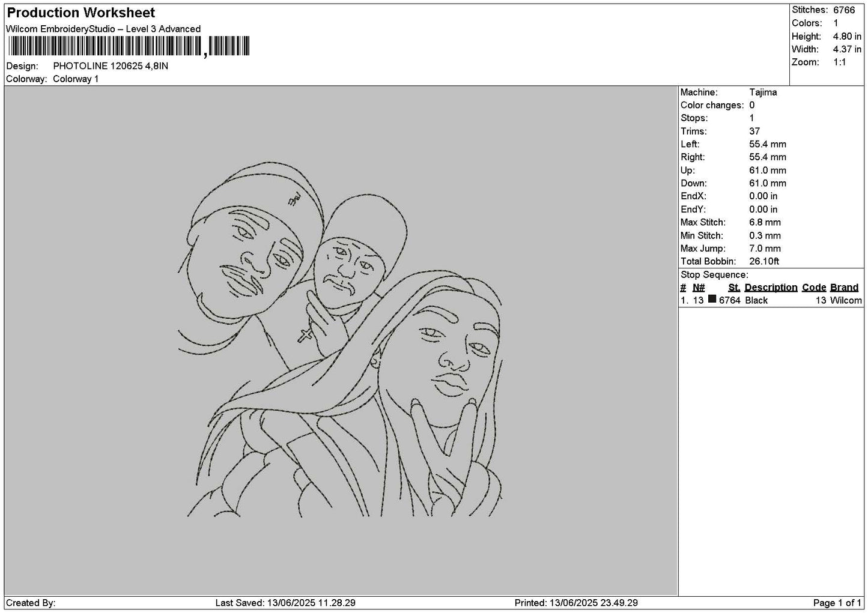This screenshot has width=868, height=613.
Task: Click the Colorway 1 value
Action: [x=76, y=79]
